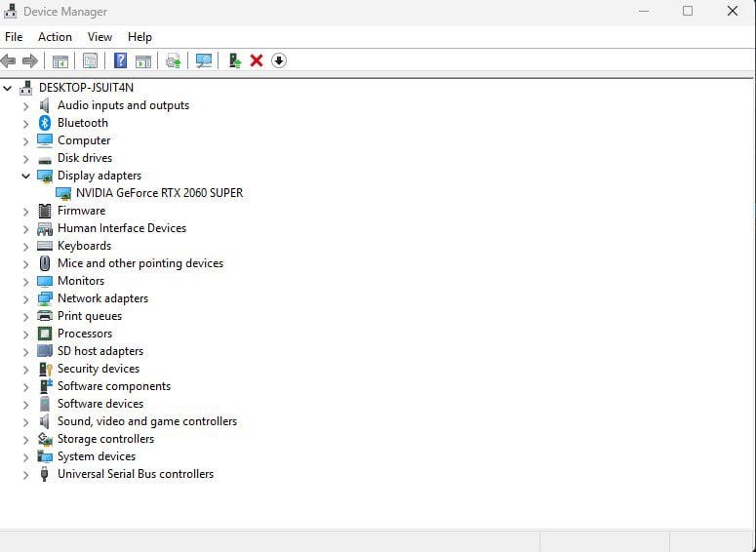The image size is (756, 552).
Task: Select the Keyboards category label
Action: pos(84,246)
